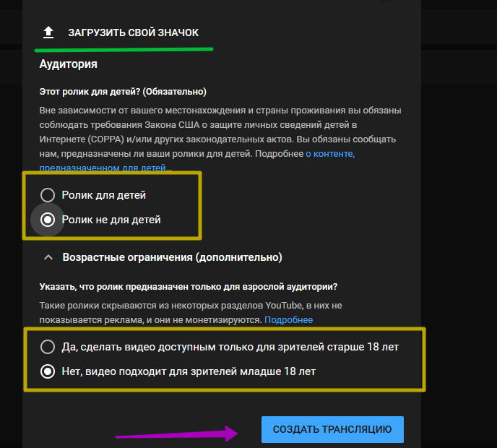
Task: Open the Подробнее link about adult videos
Action: [x=288, y=320]
